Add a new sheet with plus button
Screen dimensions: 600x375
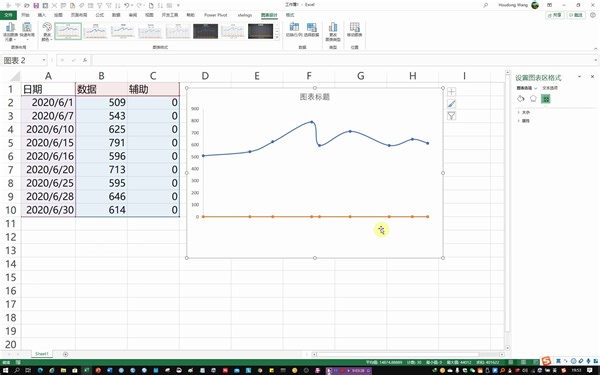65,354
